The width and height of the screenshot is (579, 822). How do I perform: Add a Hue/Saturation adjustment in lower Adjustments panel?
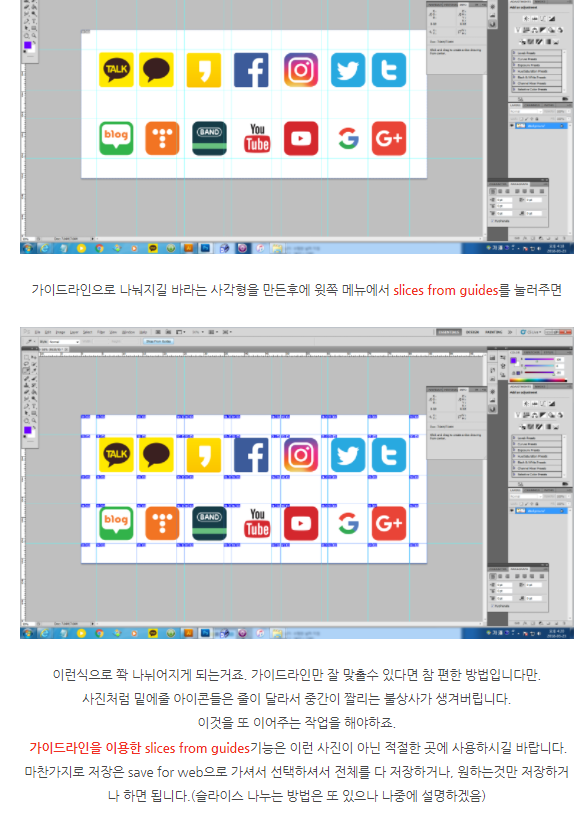(x=526, y=415)
